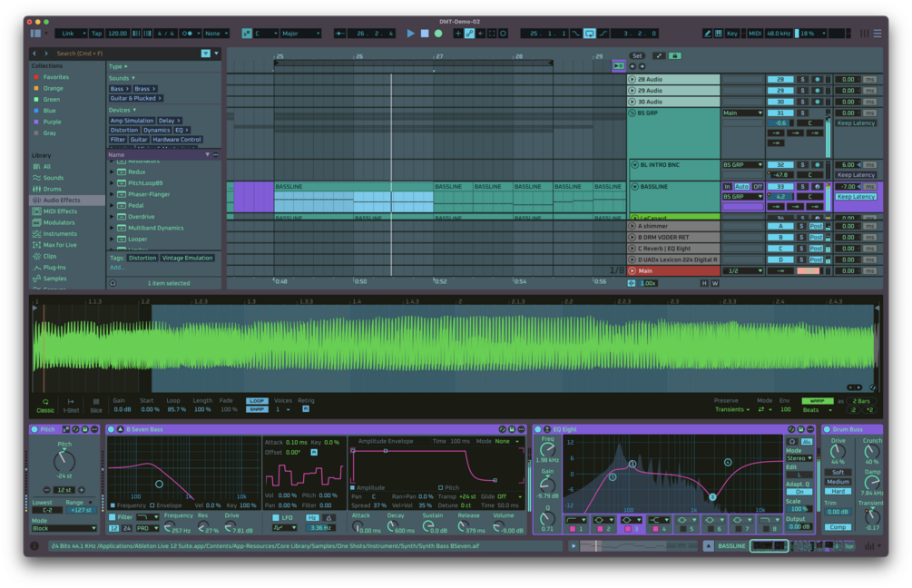Screen dimensions: 912x588
Task: Open the Major scale dropdown
Action: click(300, 34)
